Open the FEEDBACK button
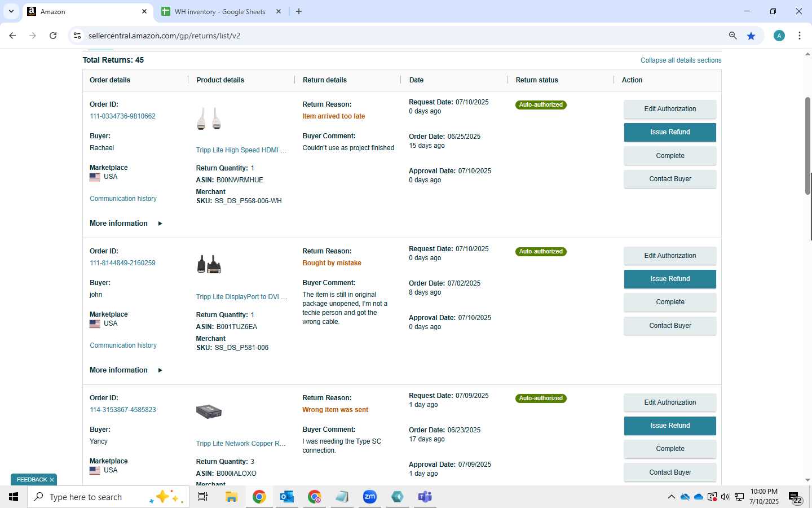The width and height of the screenshot is (812, 508). [32, 480]
